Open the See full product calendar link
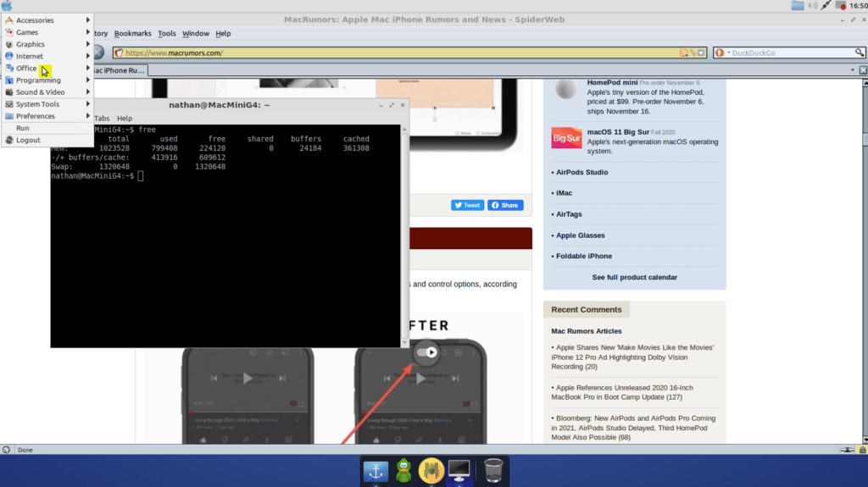 tap(634, 277)
